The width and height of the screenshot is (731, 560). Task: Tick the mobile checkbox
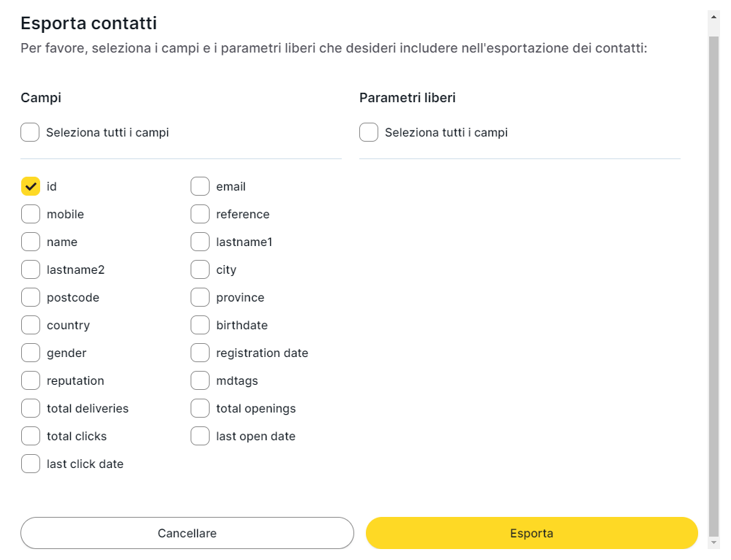tap(31, 215)
